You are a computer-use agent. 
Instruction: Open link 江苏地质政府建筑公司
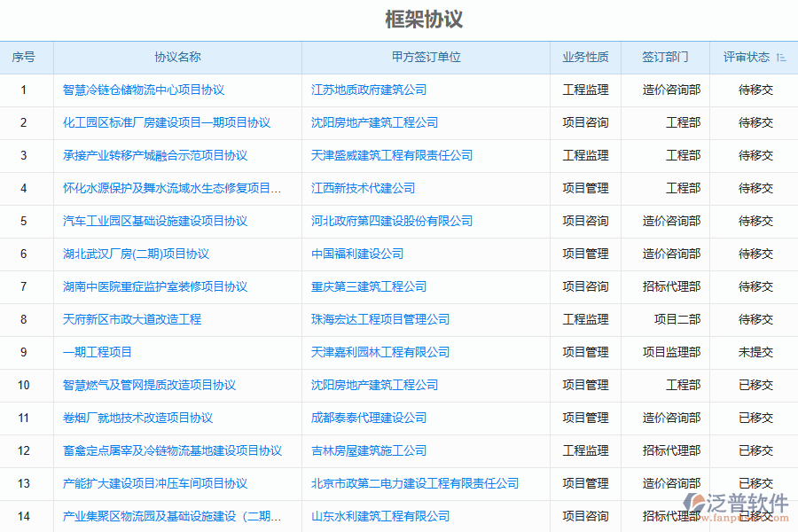click(x=370, y=90)
